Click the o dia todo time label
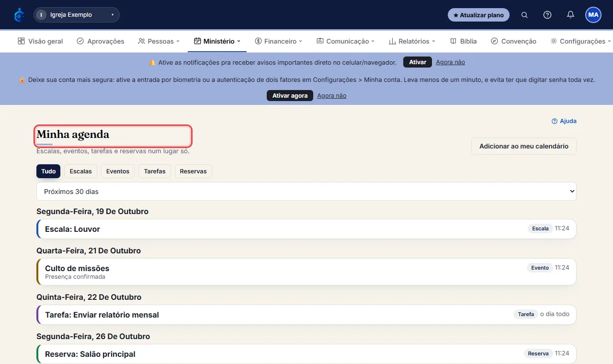613x364 pixels. coord(555,314)
